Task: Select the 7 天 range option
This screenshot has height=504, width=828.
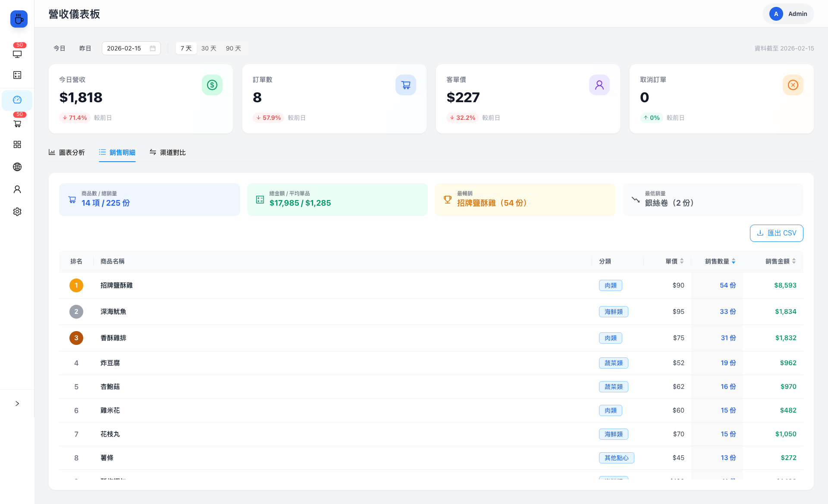Action: 186,48
